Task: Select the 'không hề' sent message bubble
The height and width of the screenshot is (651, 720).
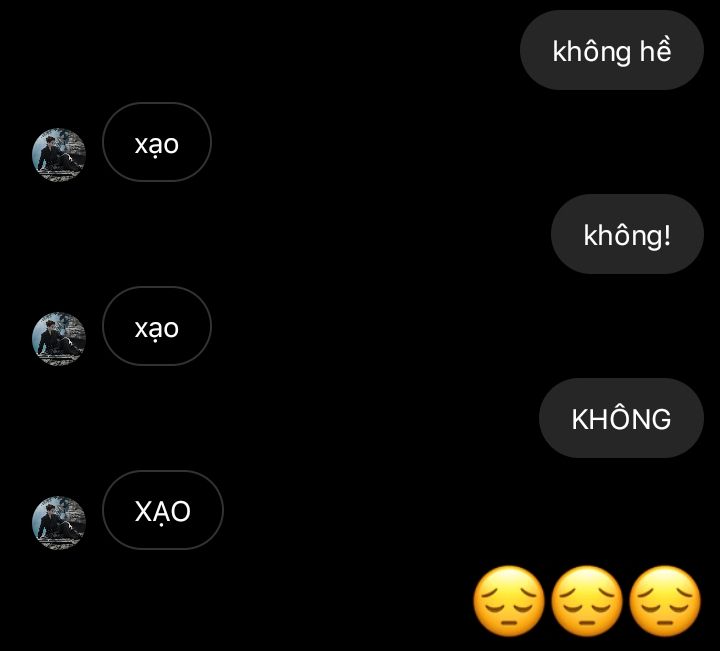Action: (x=612, y=50)
